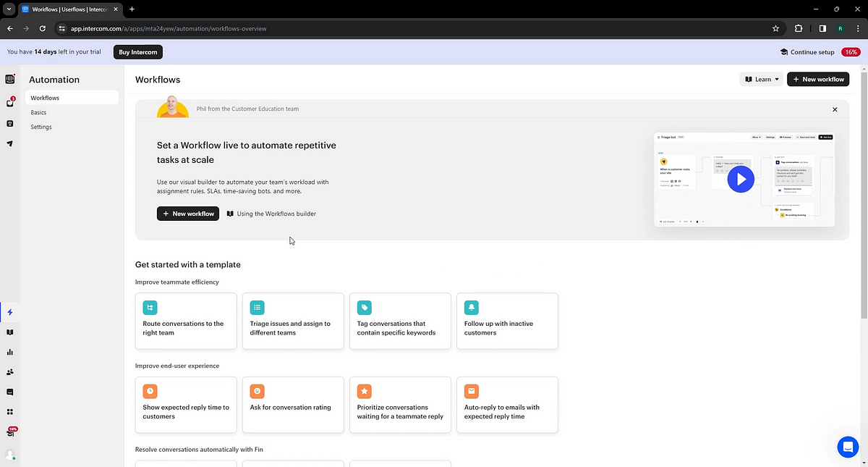Viewport: 868px width, 467px height.
Task: Click Continue setup in the trial banner
Action: coord(807,52)
